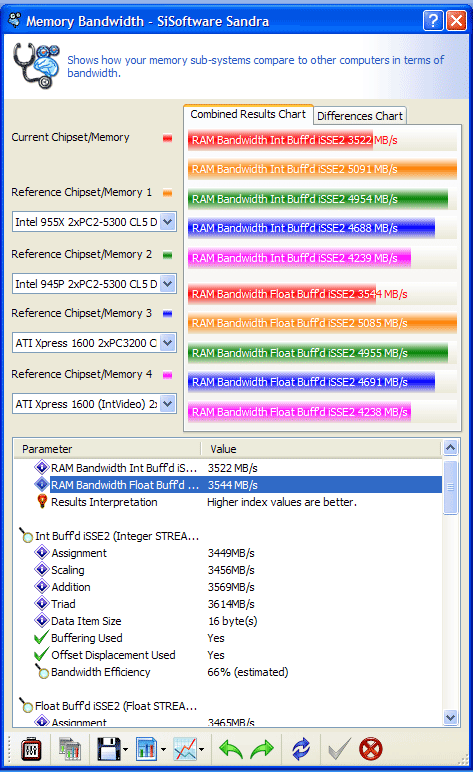Screen dimensions: 473x772
Task: Open the bar chart icon's dropdown arrow
Action: (163, 750)
